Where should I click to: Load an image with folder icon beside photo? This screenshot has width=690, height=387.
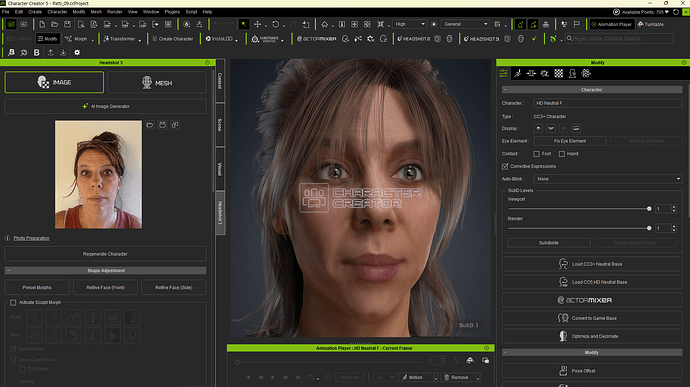pos(150,125)
